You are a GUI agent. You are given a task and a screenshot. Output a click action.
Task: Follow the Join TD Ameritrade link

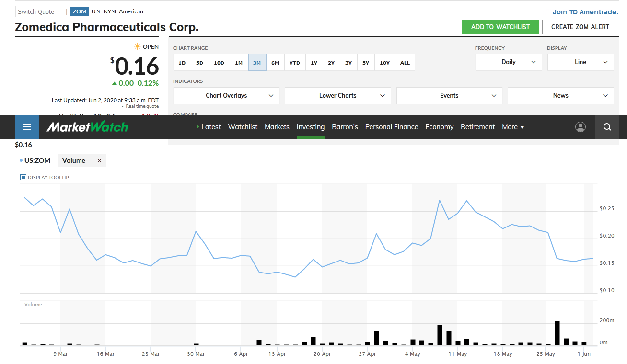click(586, 12)
